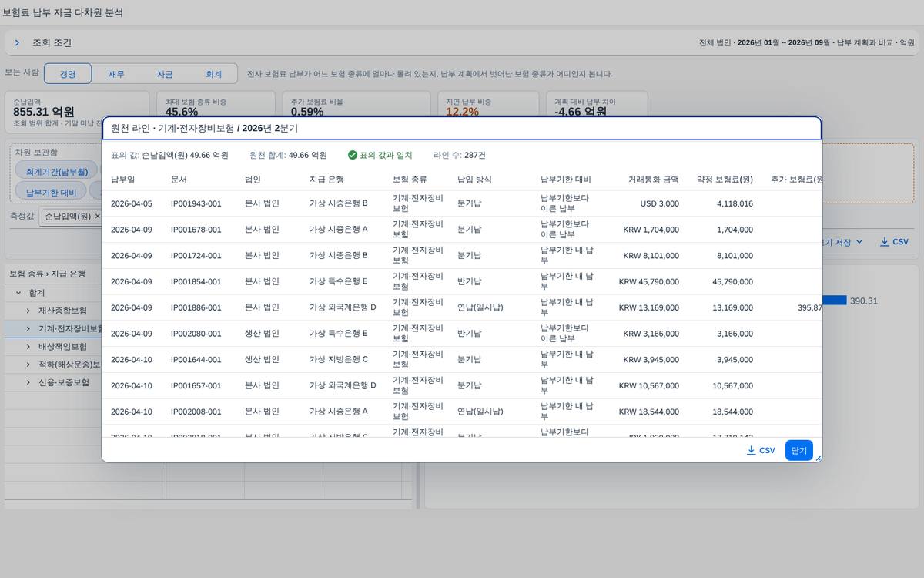The image size is (924, 578).
Task: Click document IP001657-001
Action: [x=196, y=385]
